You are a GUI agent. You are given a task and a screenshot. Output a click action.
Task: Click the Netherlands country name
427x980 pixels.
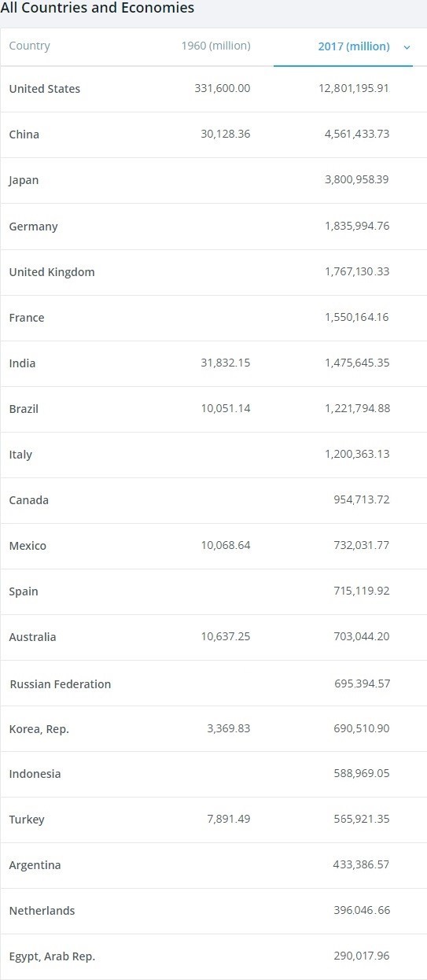(x=42, y=911)
